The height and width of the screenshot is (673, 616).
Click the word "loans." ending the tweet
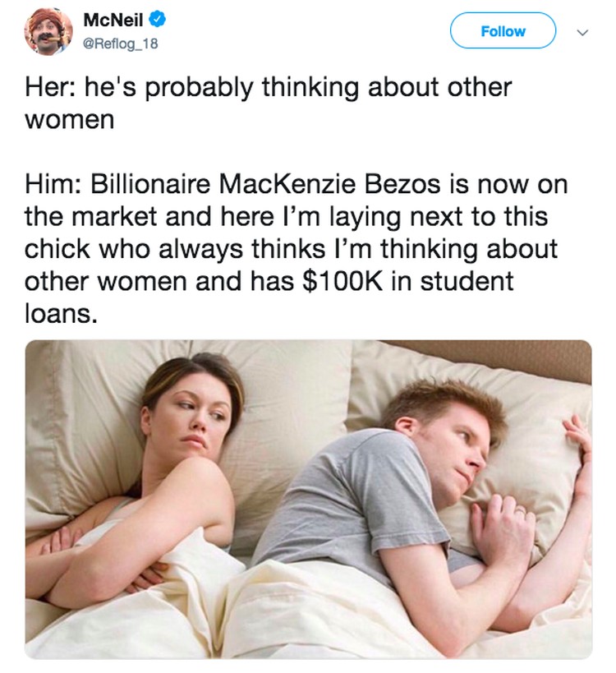coord(61,314)
